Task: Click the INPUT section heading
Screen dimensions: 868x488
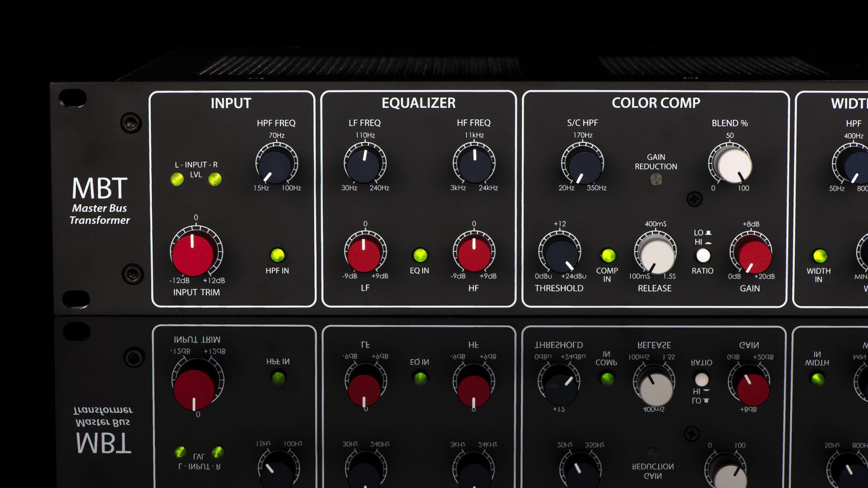Action: 231,103
